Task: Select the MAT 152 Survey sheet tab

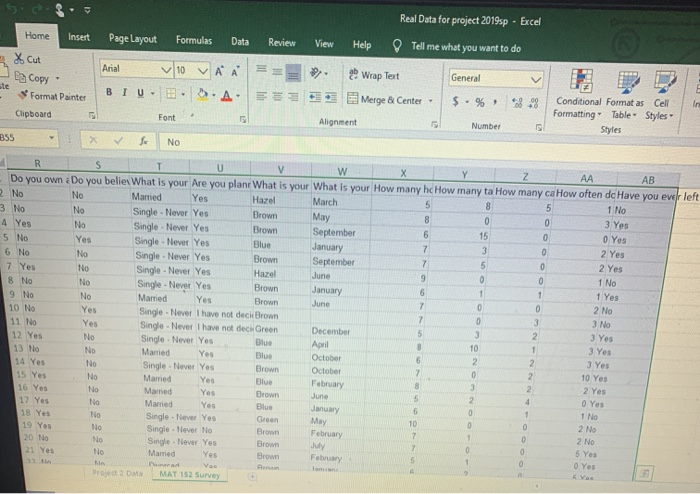Action: click(190, 474)
